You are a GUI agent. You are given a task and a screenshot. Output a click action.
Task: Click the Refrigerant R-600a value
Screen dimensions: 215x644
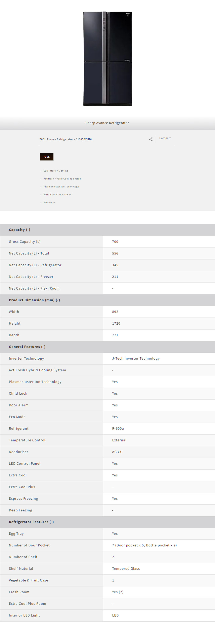click(x=118, y=428)
